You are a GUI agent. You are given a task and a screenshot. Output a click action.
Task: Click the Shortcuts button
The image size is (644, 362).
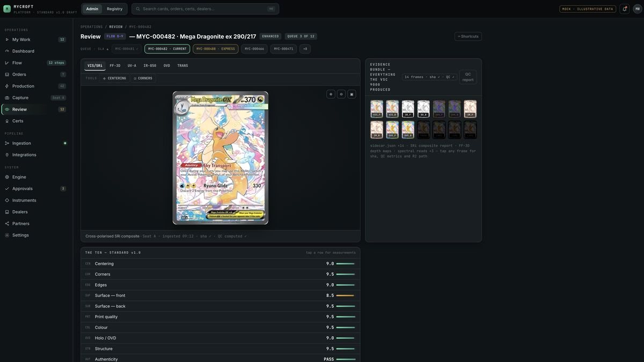point(468,36)
